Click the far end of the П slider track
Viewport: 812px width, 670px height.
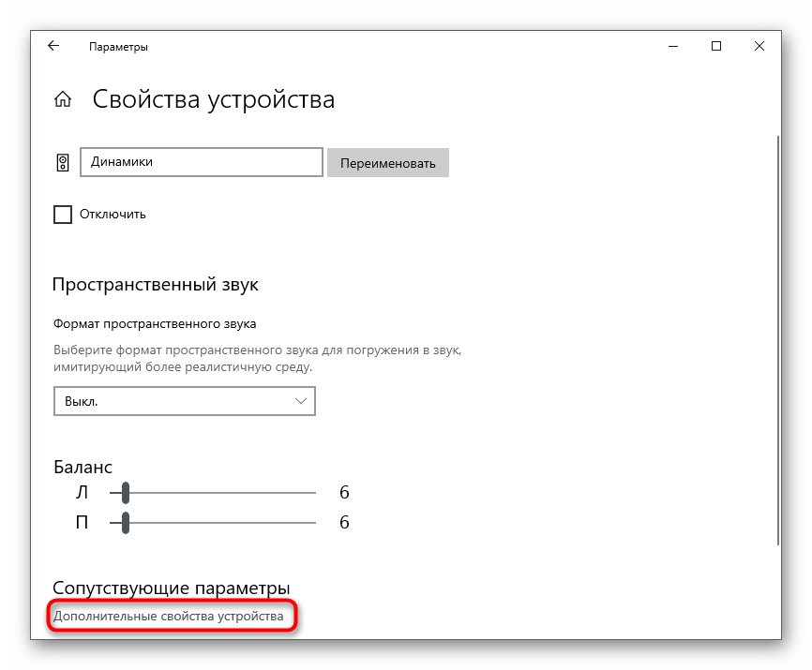click(313, 522)
